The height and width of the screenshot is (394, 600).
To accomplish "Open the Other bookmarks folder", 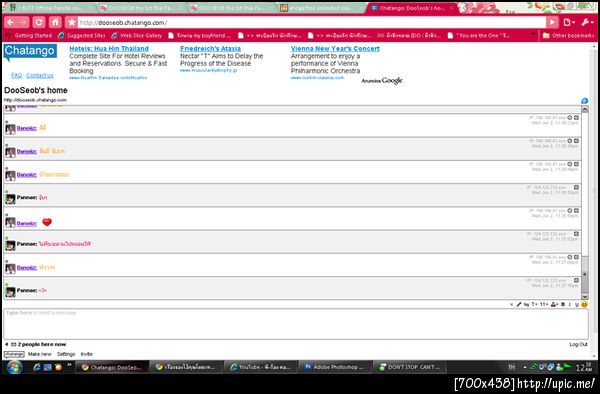I will tap(568, 36).
